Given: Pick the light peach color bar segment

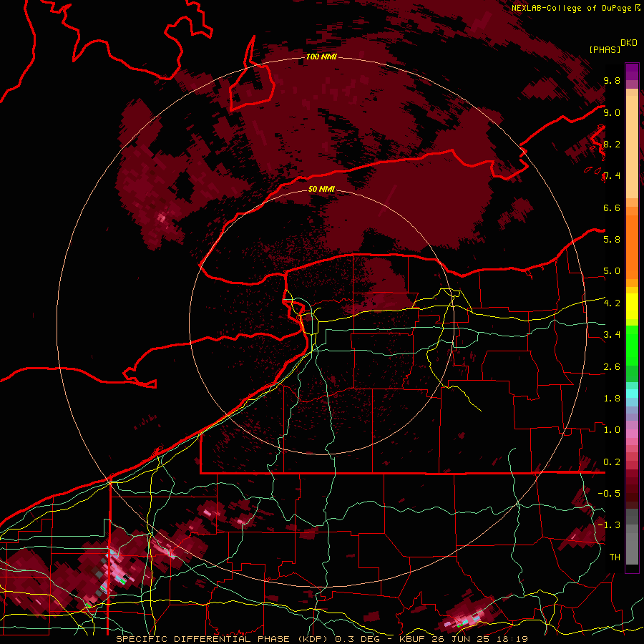Looking at the screenshot, I should (x=632, y=147).
